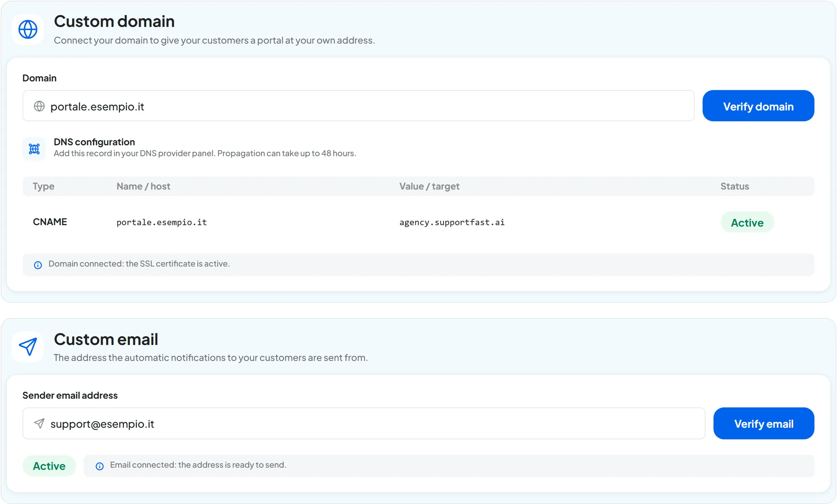The image size is (837, 504).
Task: Select the portale.esempio.it host value in table
Action: coord(162,222)
